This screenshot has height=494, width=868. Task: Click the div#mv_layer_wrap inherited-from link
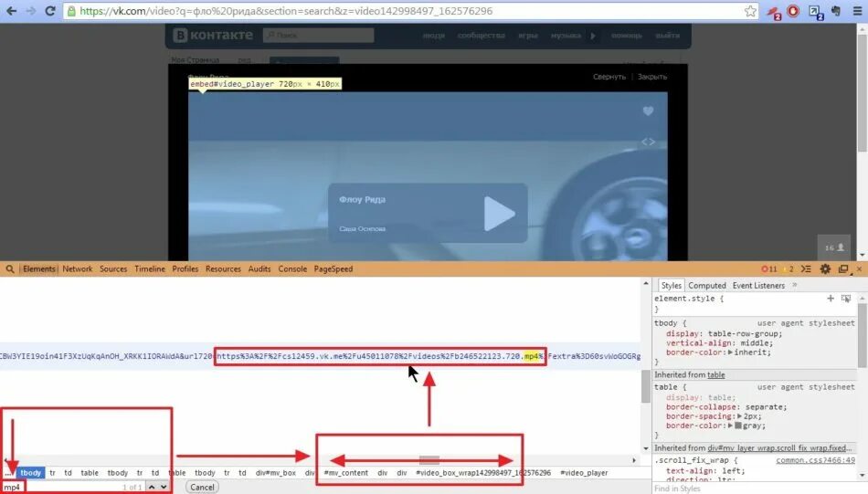pyautogui.click(x=781, y=448)
